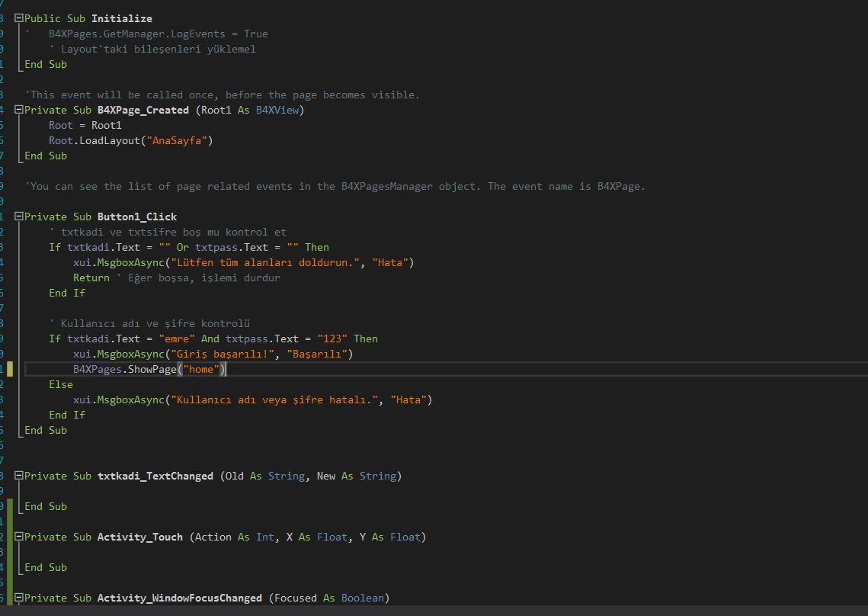Fold the Button1_Click sub
Screen dimensions: 868x616
pos(19,217)
